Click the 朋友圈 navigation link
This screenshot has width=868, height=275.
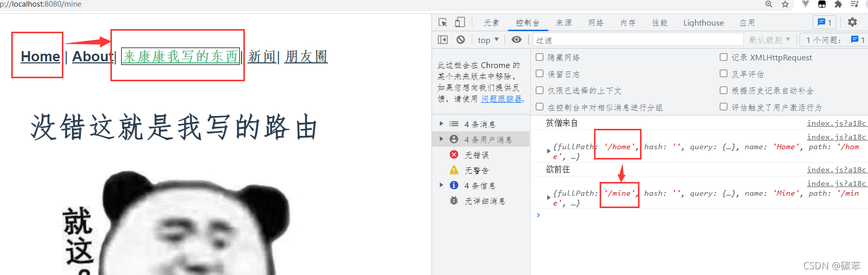click(306, 56)
